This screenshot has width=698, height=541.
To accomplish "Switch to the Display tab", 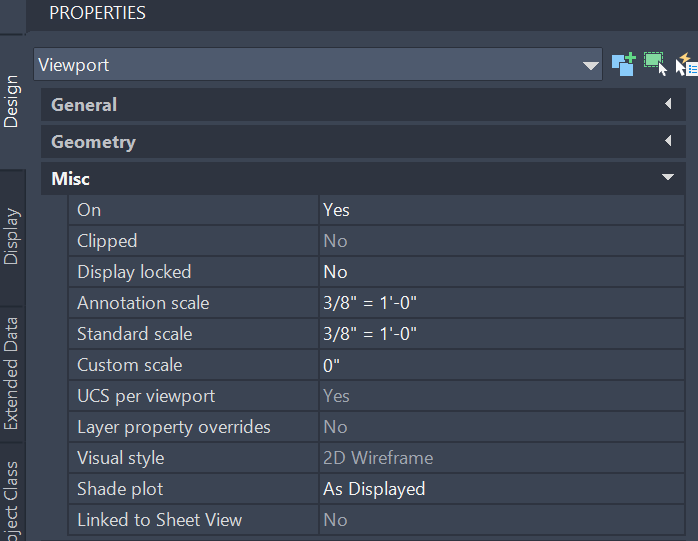I will point(11,236).
